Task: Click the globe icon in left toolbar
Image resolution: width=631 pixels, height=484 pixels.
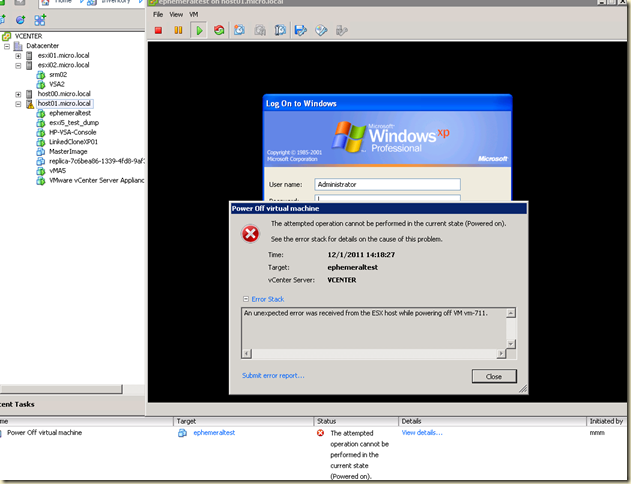Action: click(20, 19)
